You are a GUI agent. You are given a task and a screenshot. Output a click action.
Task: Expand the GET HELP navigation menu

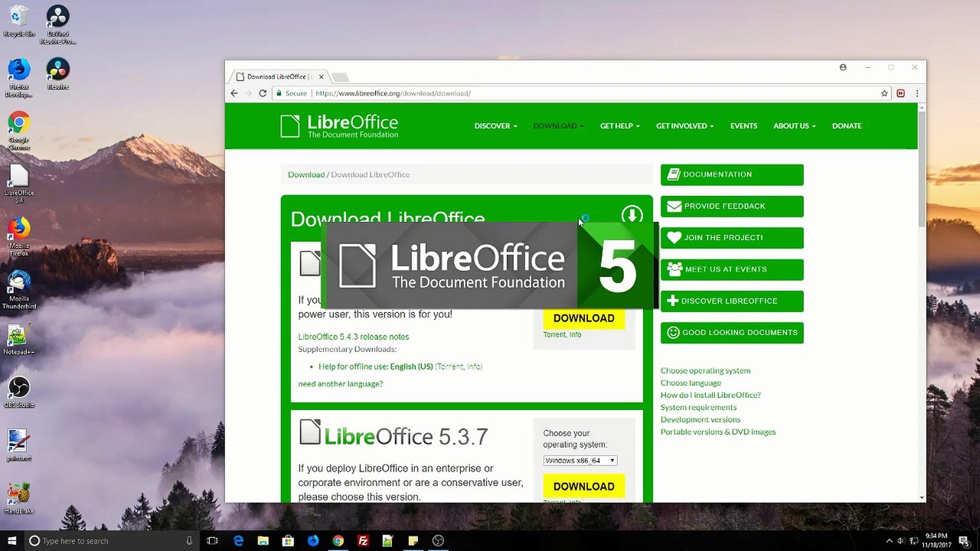click(x=619, y=126)
